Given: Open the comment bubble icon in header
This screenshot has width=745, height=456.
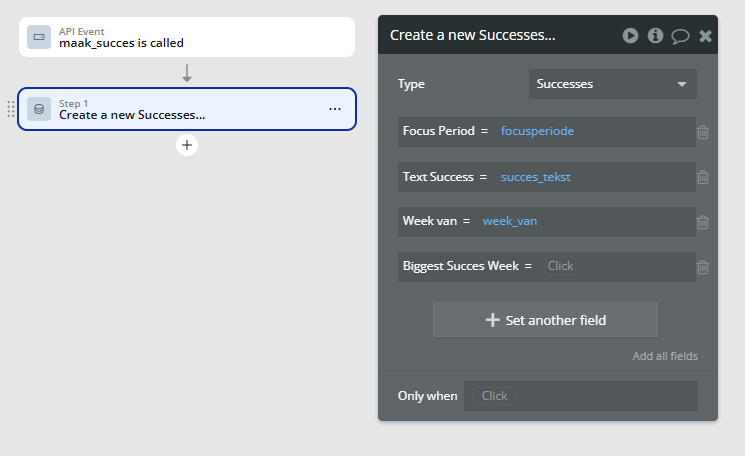Looking at the screenshot, I should click(x=680, y=36).
